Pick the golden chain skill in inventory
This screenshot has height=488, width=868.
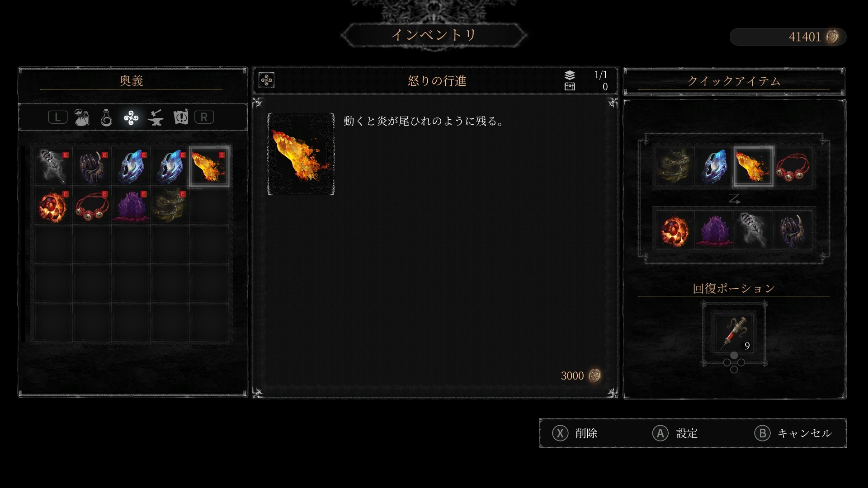point(170,205)
